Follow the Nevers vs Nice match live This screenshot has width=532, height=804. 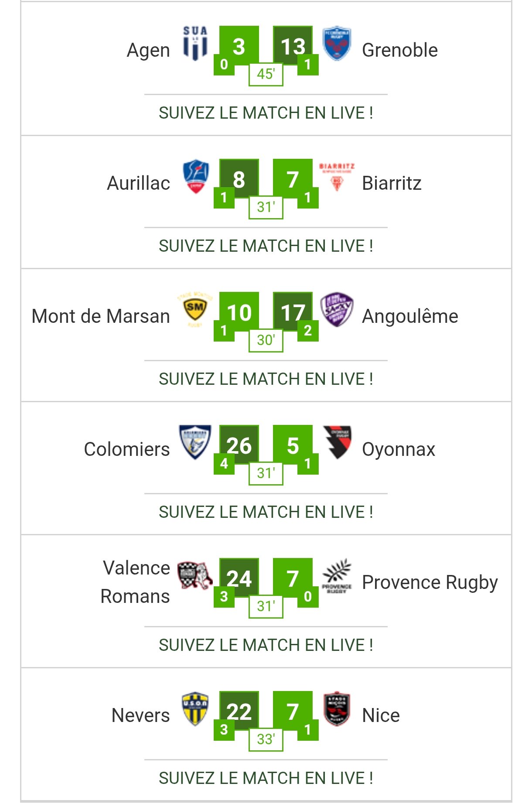266,778
